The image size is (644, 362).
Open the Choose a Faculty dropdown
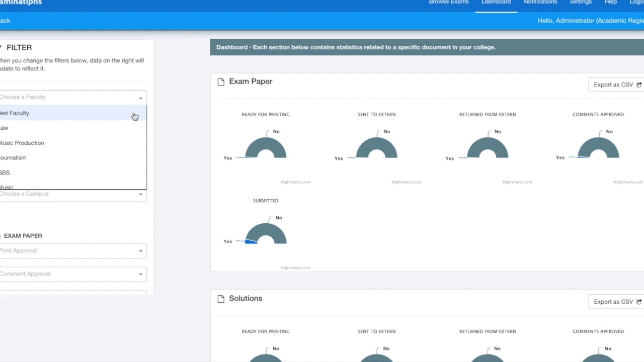(x=73, y=97)
